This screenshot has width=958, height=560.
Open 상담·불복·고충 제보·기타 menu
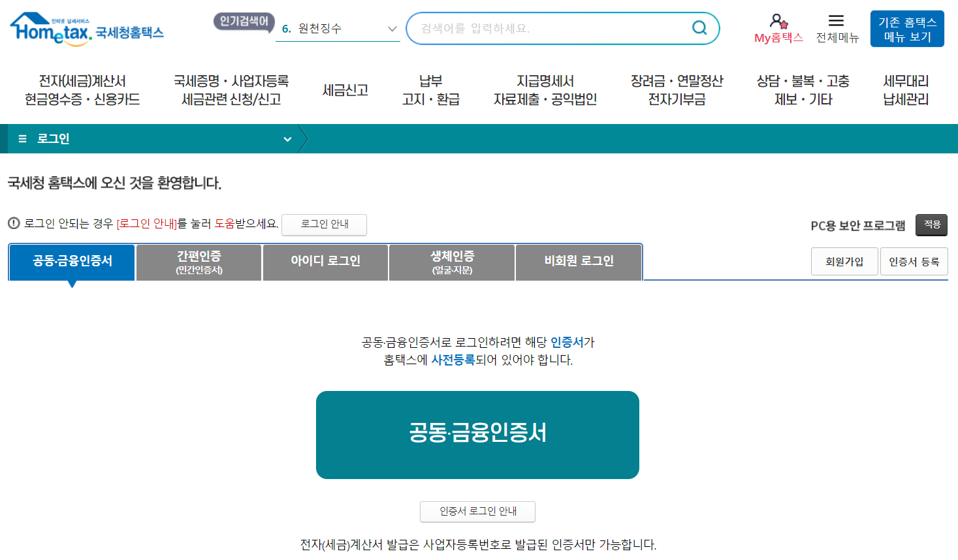click(x=803, y=90)
